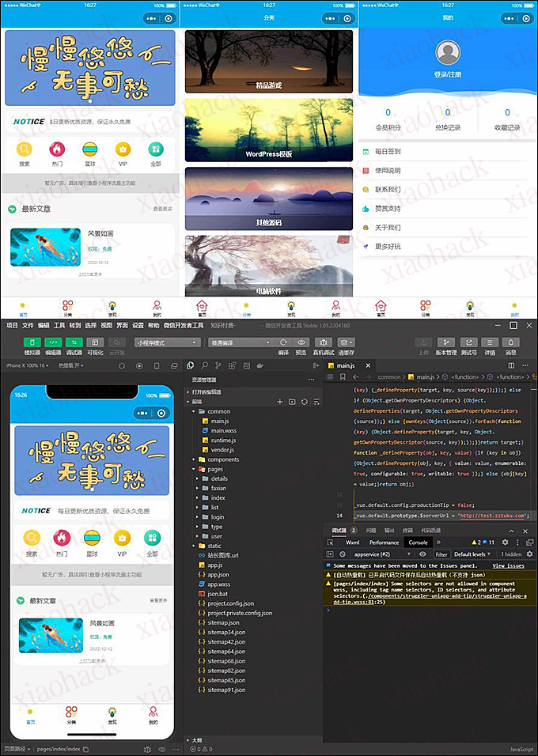This screenshot has width=538, height=756.
Task: Open the 项目 menu
Action: point(12,326)
